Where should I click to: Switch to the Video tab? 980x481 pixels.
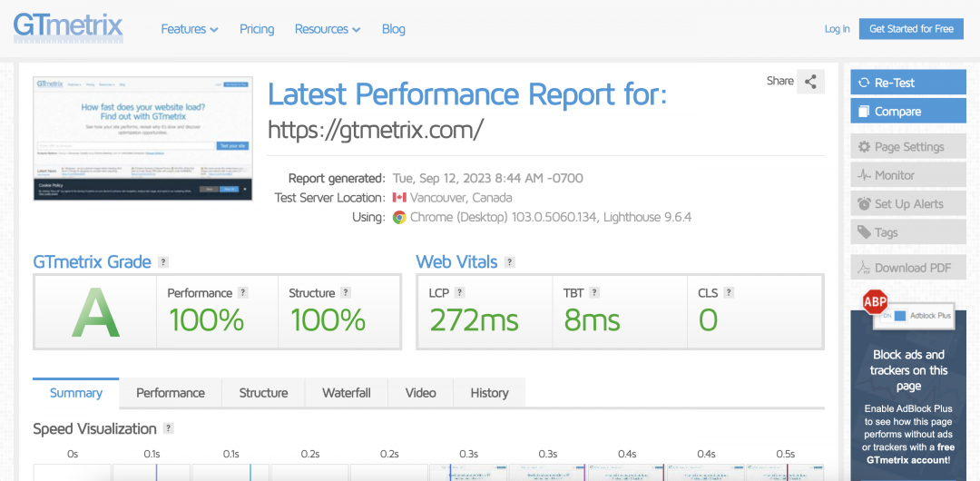(421, 393)
